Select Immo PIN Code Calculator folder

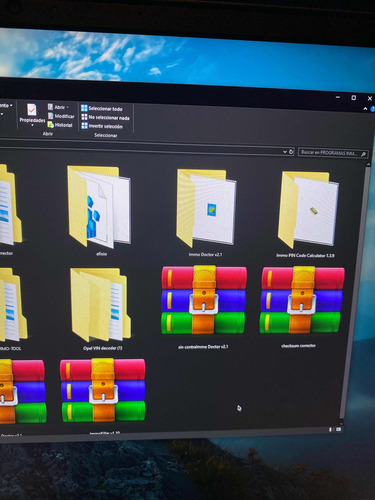[306, 214]
